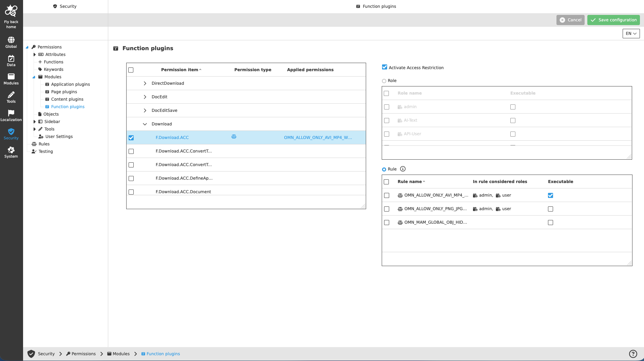Click Permissions in the breadcrumb bar
Screen dimensions: 644x361
tap(84, 354)
